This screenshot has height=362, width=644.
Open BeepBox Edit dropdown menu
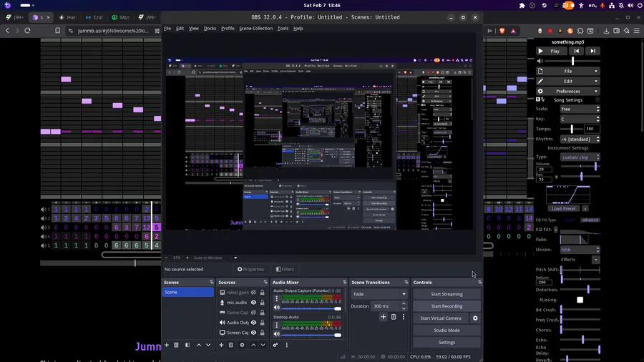click(x=568, y=82)
